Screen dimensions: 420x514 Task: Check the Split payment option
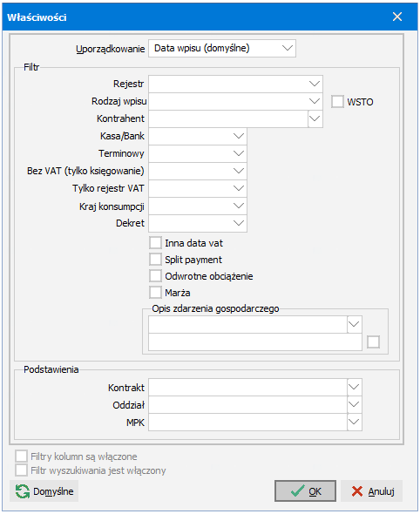click(155, 260)
